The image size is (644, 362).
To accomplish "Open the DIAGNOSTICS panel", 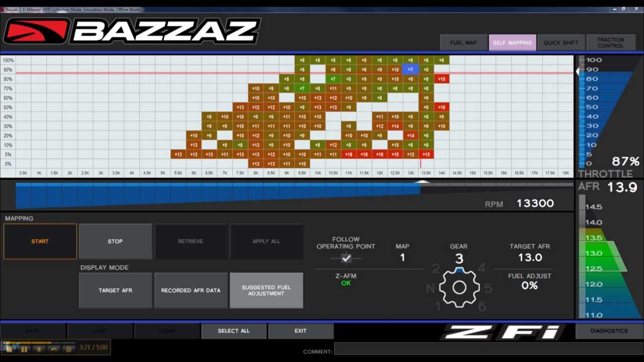I will point(609,331).
